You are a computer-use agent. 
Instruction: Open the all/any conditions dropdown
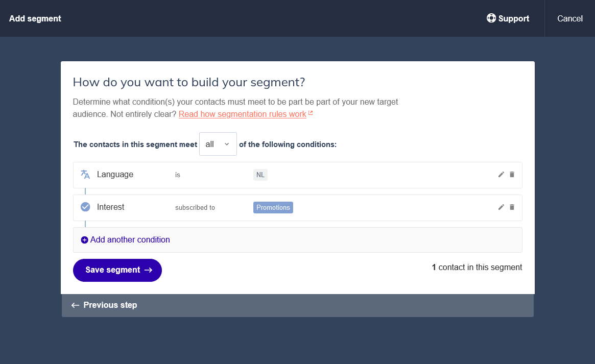click(x=218, y=144)
